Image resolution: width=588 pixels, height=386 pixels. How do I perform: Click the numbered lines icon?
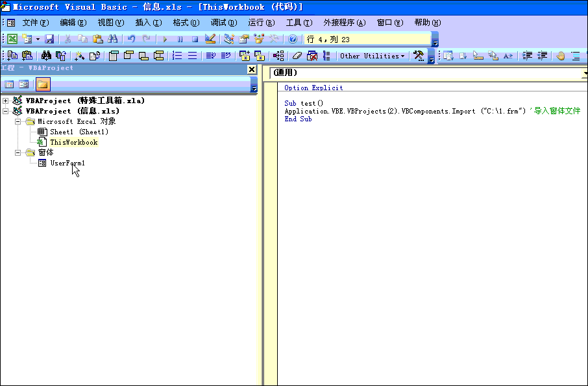177,56
